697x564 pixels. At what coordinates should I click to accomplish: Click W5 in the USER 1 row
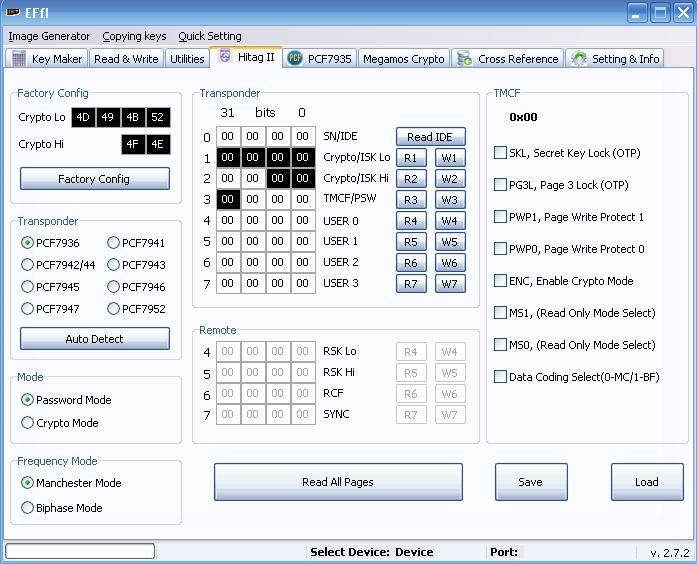pyautogui.click(x=450, y=242)
